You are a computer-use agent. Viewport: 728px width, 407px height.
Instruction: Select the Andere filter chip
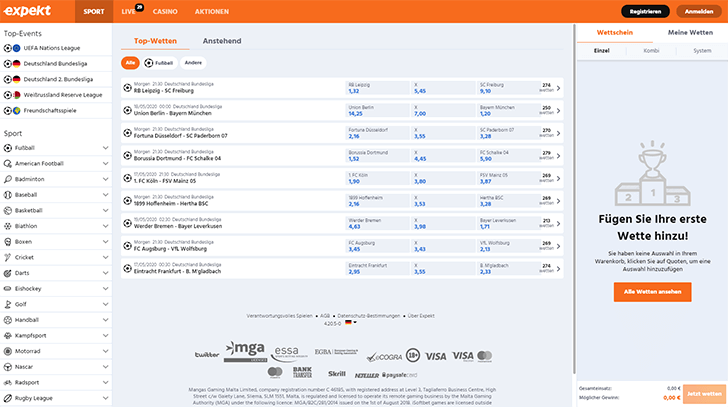[x=193, y=63]
